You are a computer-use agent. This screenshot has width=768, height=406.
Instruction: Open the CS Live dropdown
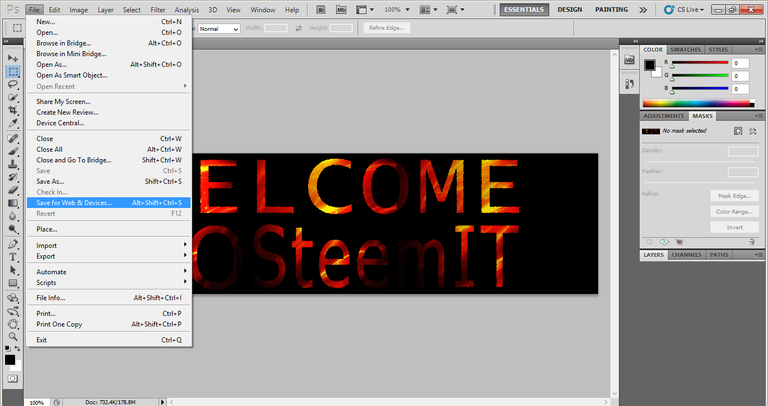684,9
